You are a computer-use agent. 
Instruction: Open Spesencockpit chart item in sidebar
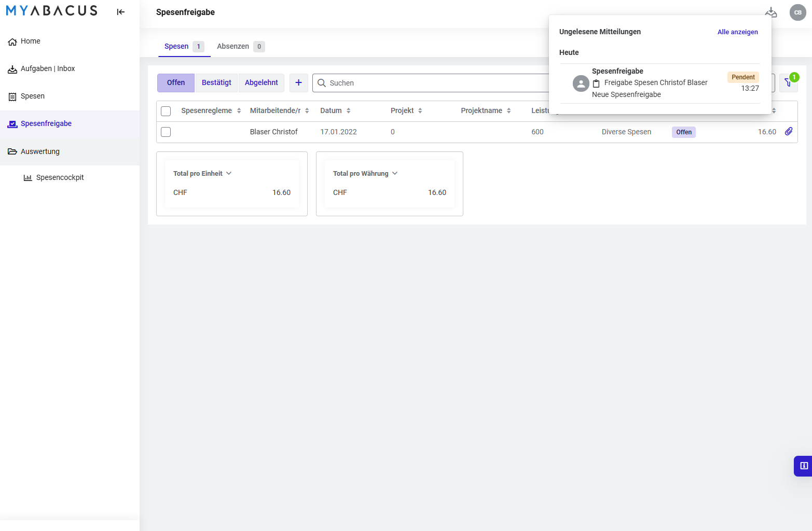(60, 177)
